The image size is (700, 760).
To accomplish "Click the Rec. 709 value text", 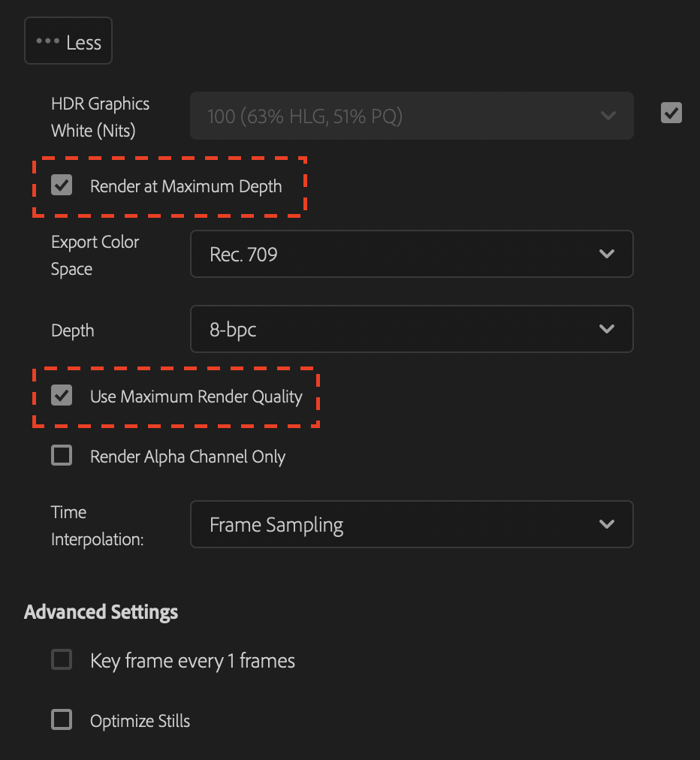I will click(x=243, y=254).
